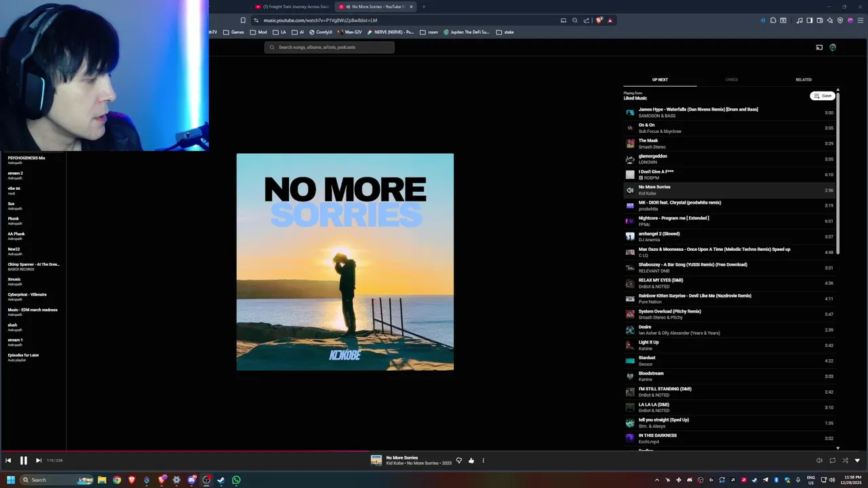
Task: Click Light It Up thumbnail in queue
Action: (630, 345)
